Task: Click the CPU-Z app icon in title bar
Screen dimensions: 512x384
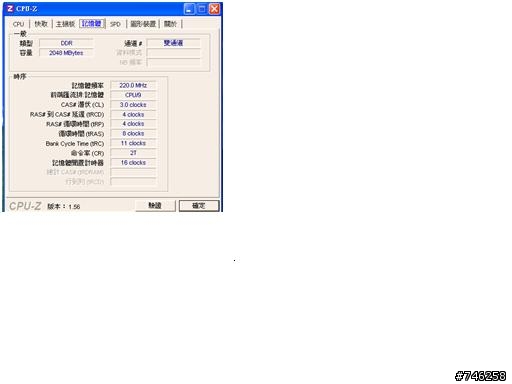Action: click(10, 9)
